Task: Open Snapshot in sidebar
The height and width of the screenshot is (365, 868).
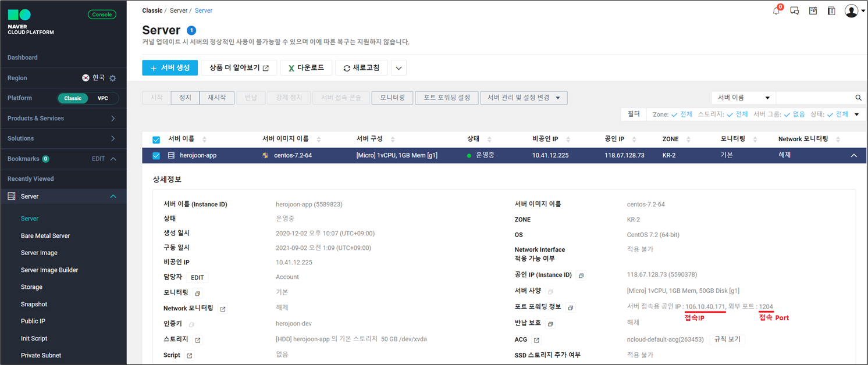Action: pos(34,304)
